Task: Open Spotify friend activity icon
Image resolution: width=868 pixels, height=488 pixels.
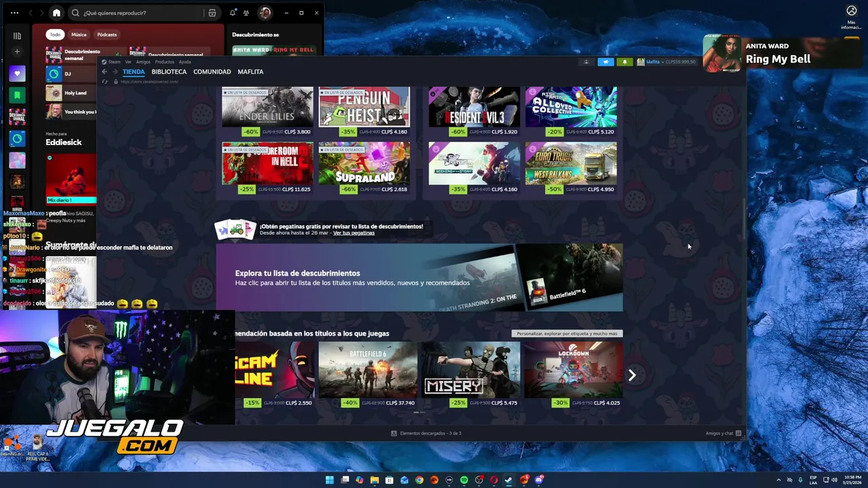Action: tap(245, 13)
